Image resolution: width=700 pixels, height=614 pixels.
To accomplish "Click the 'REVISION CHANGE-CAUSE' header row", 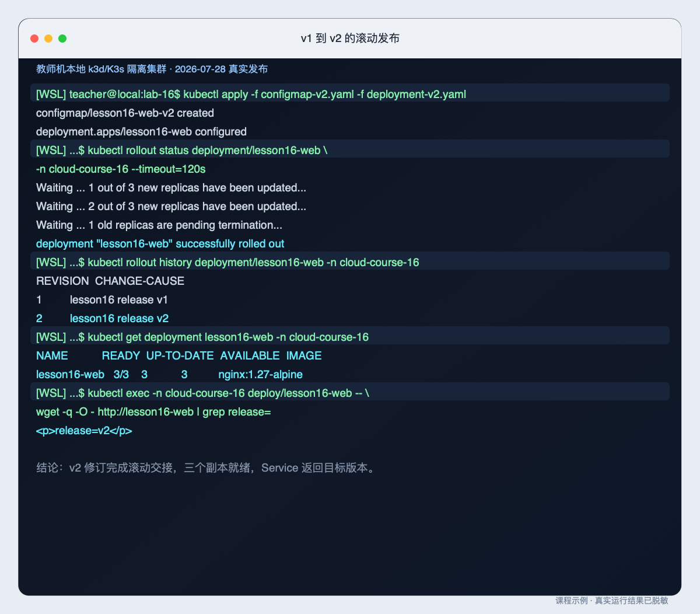I will (110, 281).
